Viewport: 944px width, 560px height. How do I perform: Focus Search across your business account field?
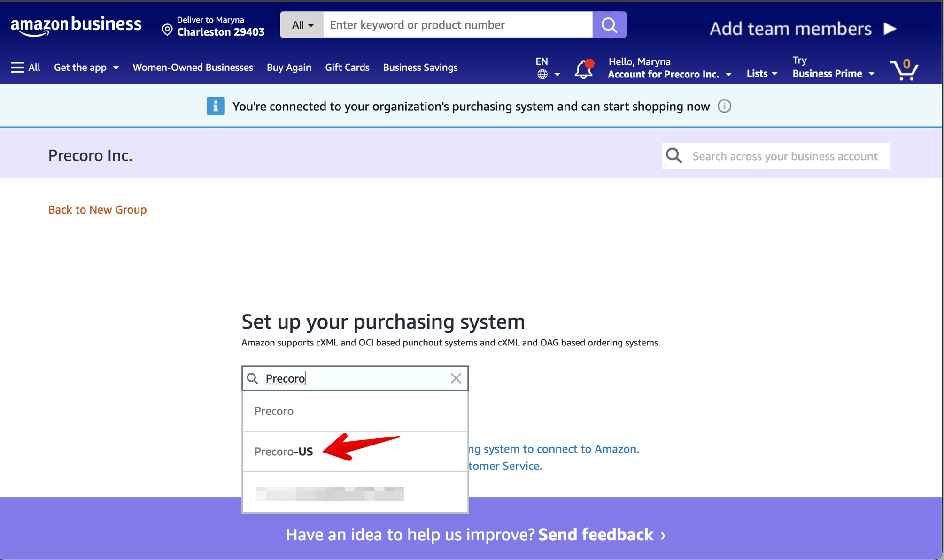pyautogui.click(x=775, y=156)
